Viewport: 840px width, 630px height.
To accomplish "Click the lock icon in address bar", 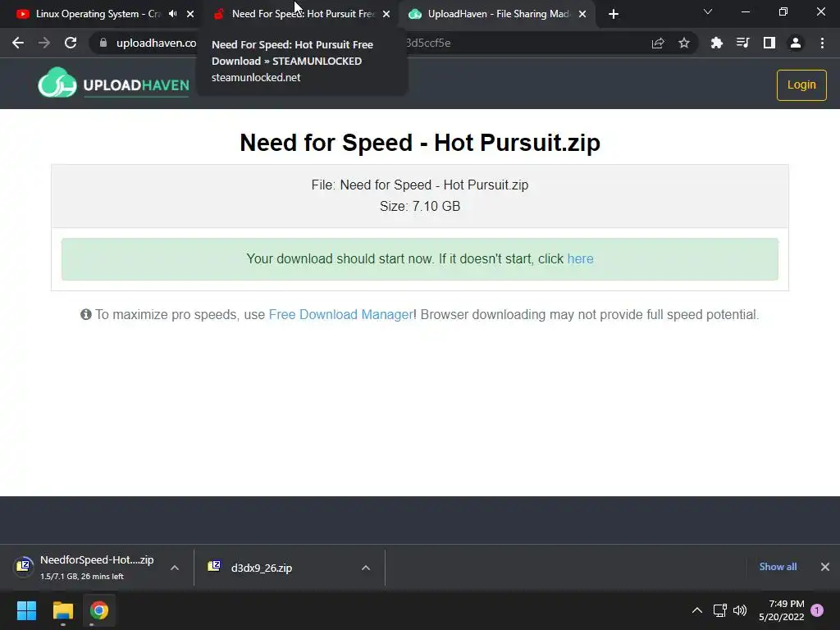I will [x=103, y=43].
